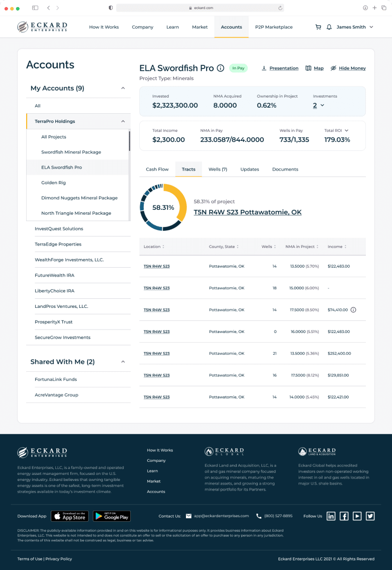Click the phone icon in footer
This screenshot has height=570, width=392.
(259, 516)
